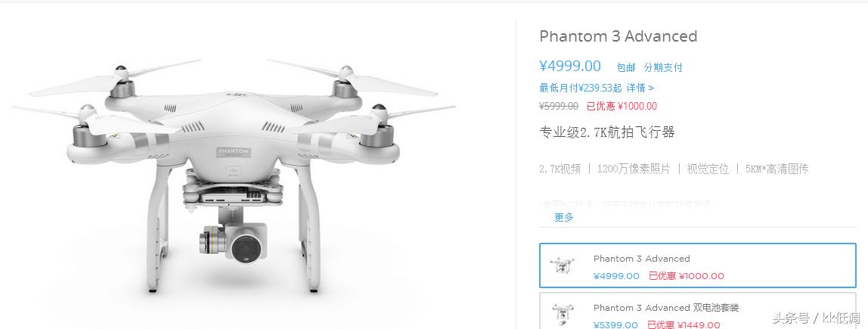Click the 专业级2.7K航拍飞行器 subtitle

pyautogui.click(x=606, y=132)
